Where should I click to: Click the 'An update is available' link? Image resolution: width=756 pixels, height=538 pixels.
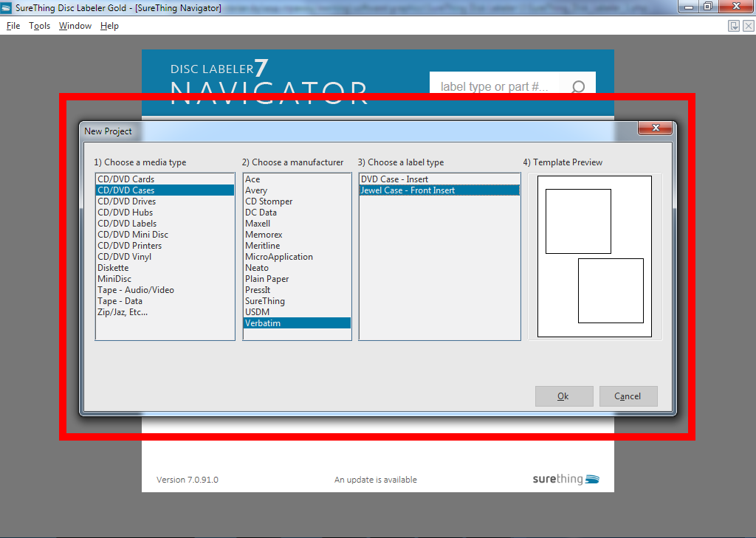click(376, 480)
